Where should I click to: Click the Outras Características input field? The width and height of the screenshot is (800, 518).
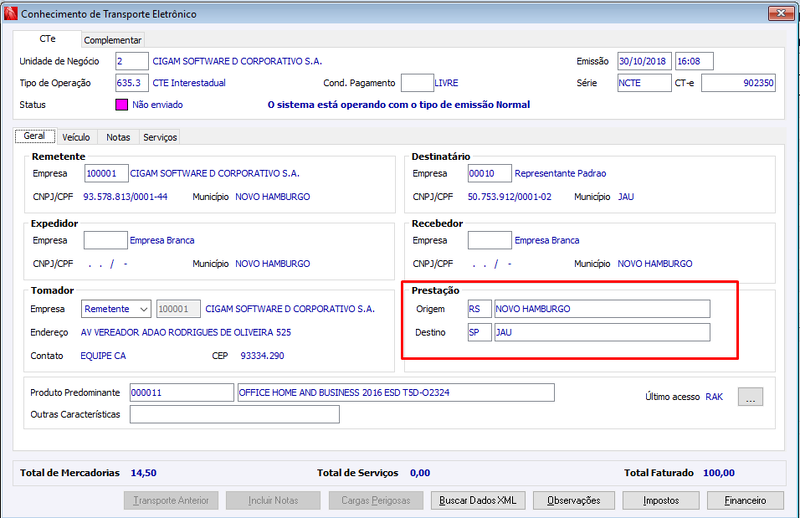[x=235, y=414]
